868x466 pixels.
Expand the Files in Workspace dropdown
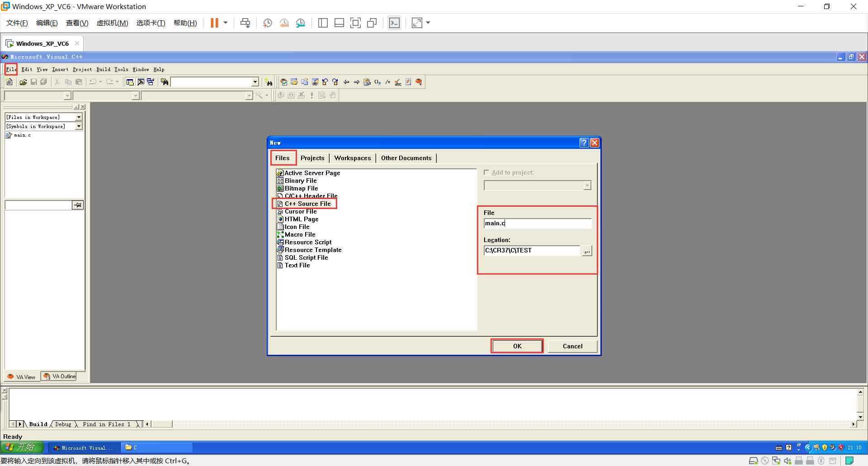pyautogui.click(x=79, y=117)
